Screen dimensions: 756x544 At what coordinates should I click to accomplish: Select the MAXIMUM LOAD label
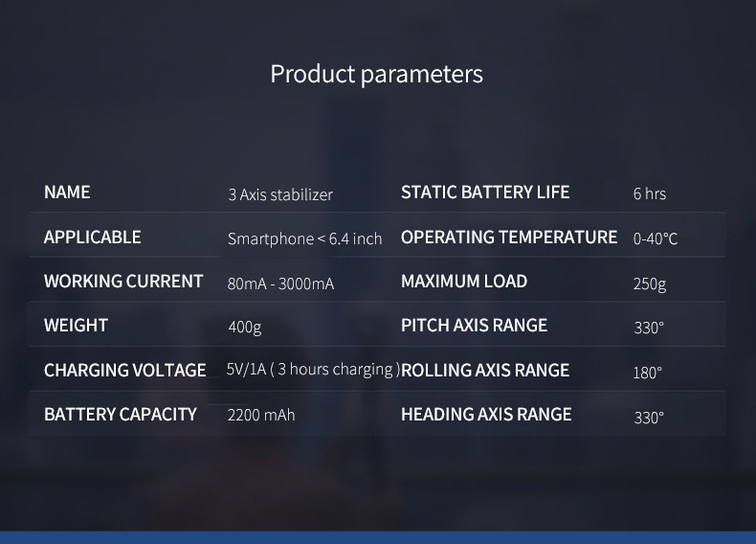(x=464, y=282)
